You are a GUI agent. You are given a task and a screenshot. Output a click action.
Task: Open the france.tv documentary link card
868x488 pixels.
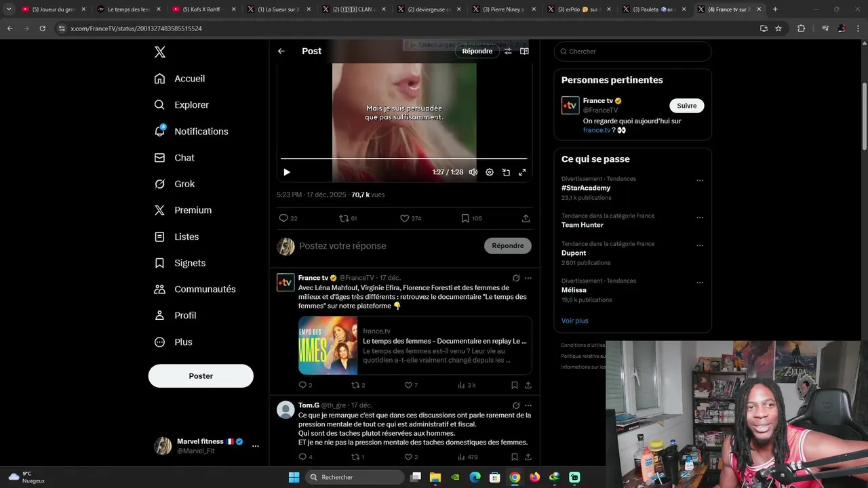[x=415, y=345]
